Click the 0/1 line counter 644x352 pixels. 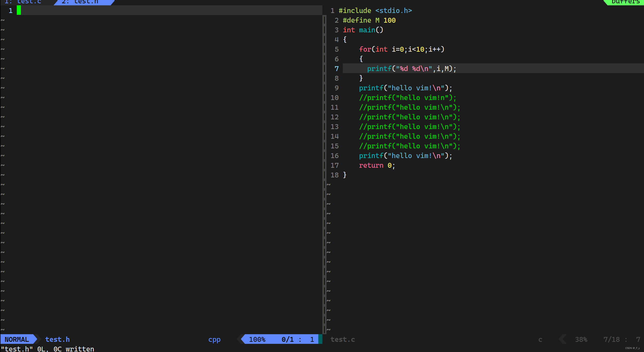tap(287, 339)
